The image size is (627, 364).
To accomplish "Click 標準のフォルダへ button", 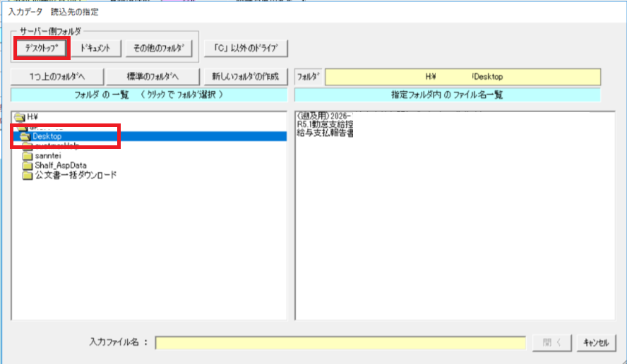I will (x=152, y=76).
